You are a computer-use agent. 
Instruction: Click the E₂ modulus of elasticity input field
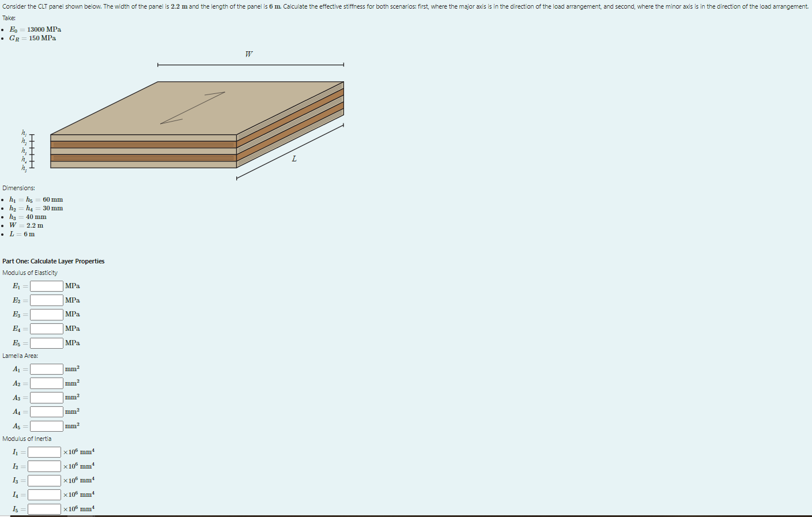click(x=47, y=300)
